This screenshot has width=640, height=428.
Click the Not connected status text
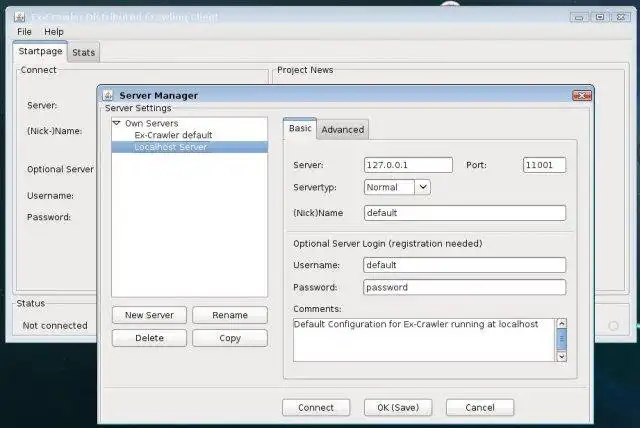(x=55, y=326)
